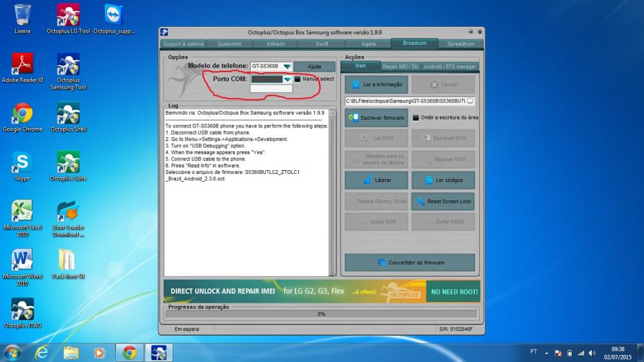Open Android / EFS manager tab

pyautogui.click(x=450, y=66)
